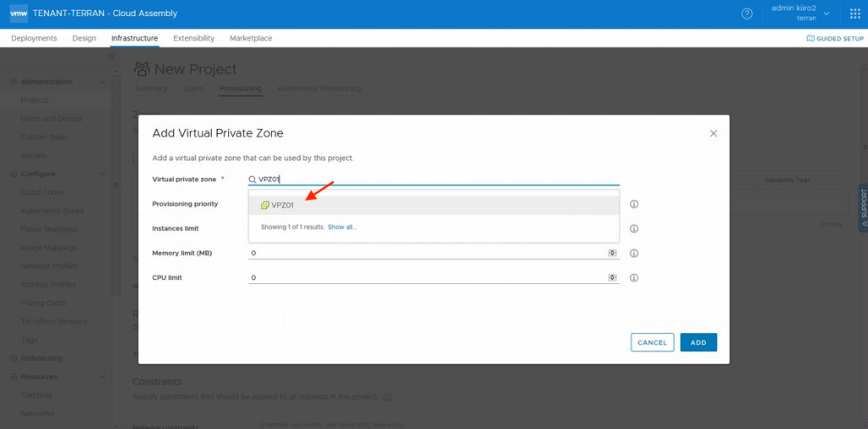Switch to the project Users tab
The height and width of the screenshot is (429, 868).
pyautogui.click(x=193, y=88)
